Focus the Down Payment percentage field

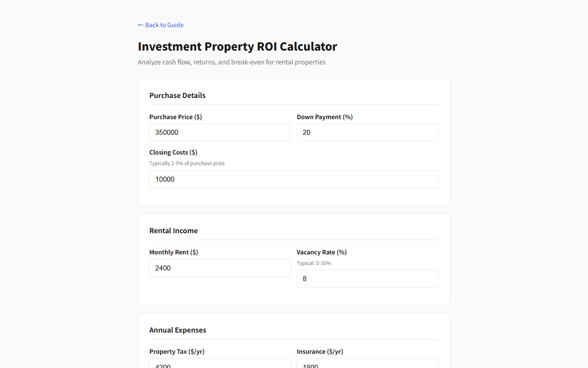tap(367, 132)
